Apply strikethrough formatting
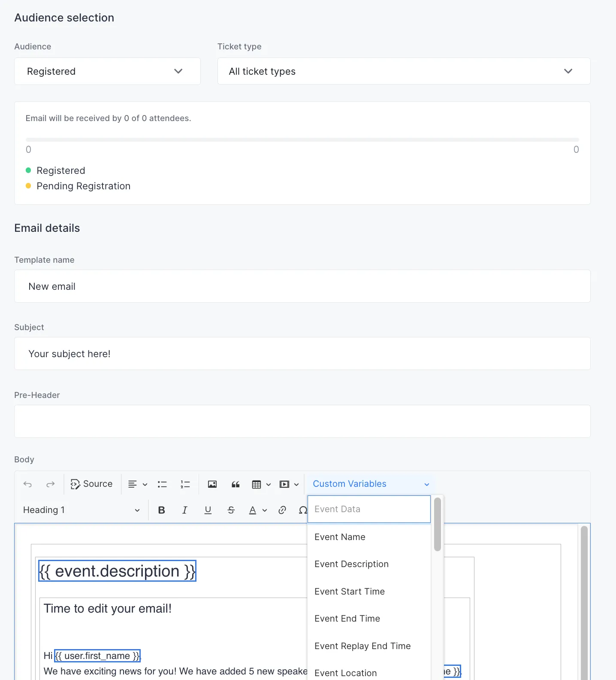The width and height of the screenshot is (616, 680). click(231, 510)
